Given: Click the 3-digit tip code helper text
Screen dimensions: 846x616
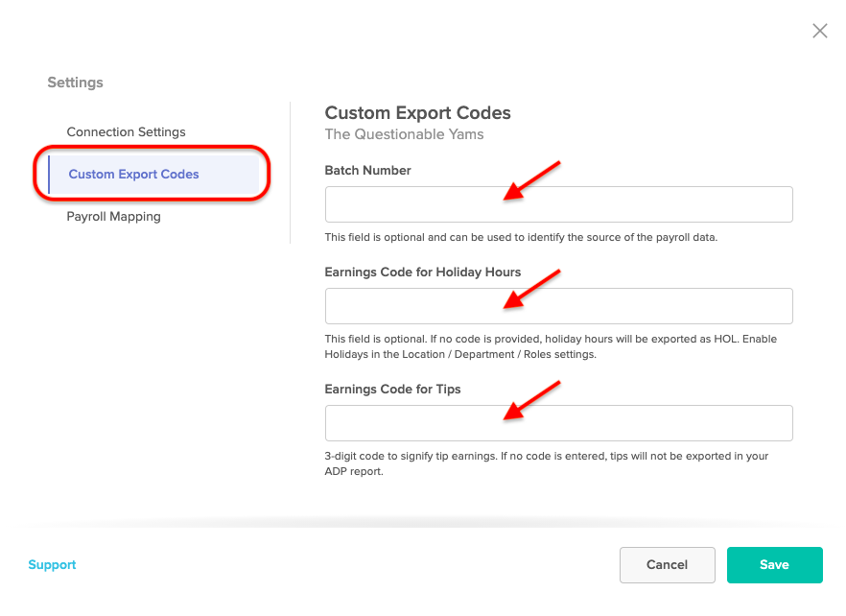Looking at the screenshot, I should pos(546,463).
